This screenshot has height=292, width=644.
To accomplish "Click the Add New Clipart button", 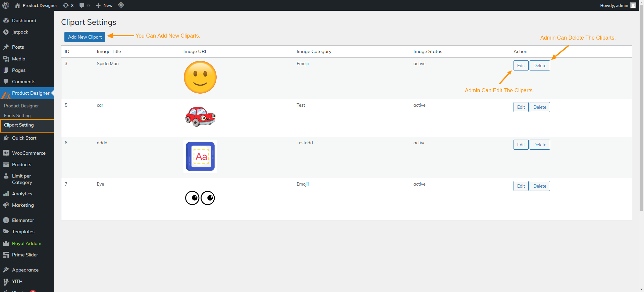I will (85, 37).
